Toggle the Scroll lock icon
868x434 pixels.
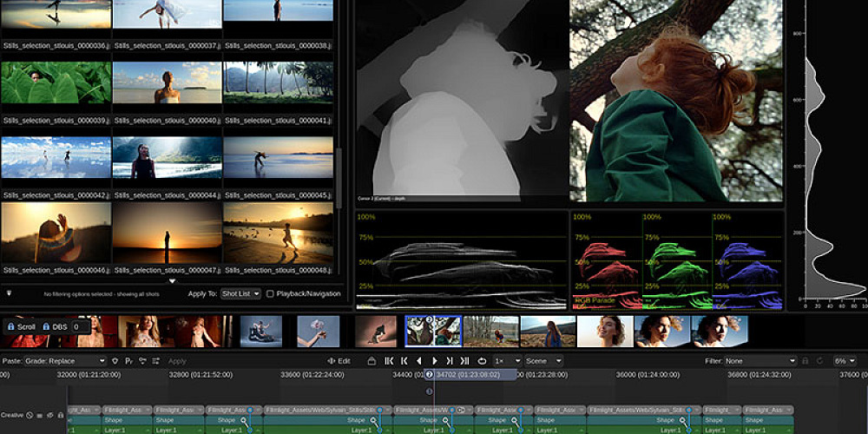(10, 326)
